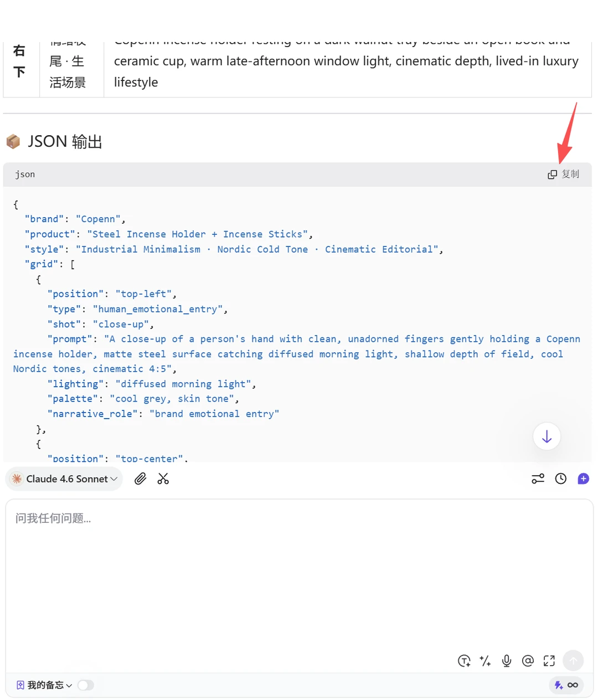598x700 pixels.
Task: Start voice input with the microphone icon
Action: pos(506,661)
